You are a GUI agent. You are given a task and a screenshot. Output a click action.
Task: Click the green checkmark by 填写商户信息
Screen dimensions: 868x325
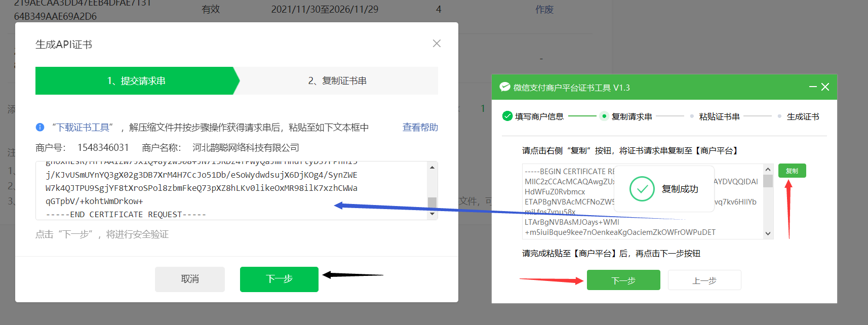507,116
